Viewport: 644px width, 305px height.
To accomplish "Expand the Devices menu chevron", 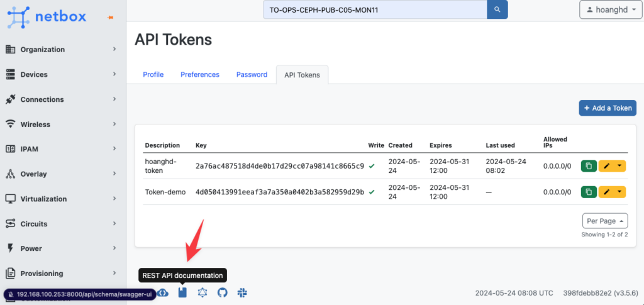I will [114, 74].
